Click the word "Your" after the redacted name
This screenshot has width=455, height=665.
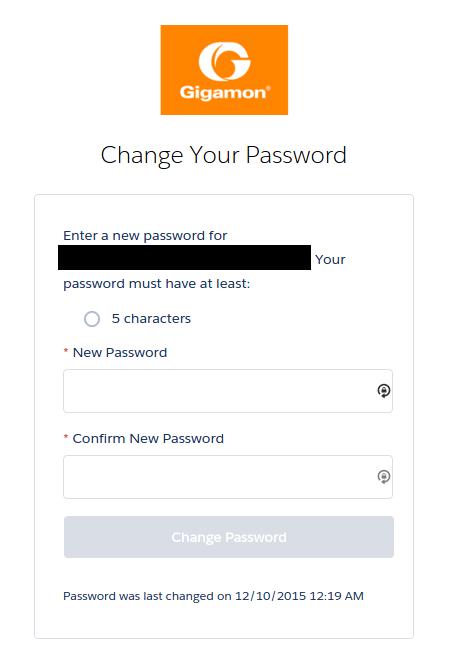[x=330, y=260]
